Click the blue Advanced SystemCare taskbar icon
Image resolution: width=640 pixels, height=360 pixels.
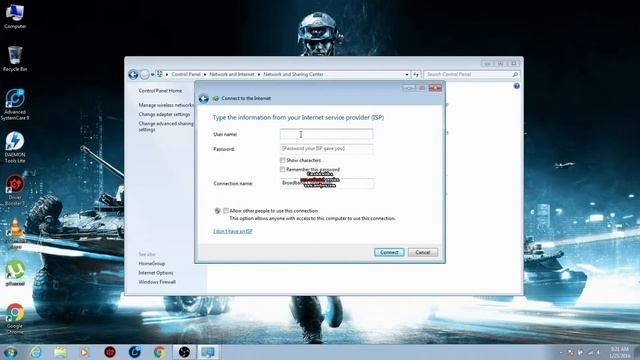(x=135, y=352)
